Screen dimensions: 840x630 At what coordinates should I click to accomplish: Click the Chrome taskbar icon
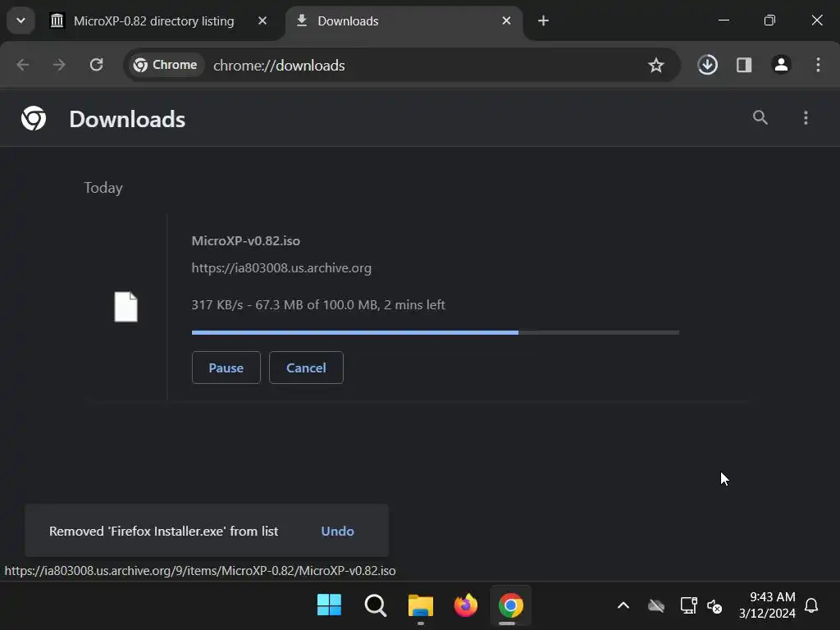coord(510,605)
